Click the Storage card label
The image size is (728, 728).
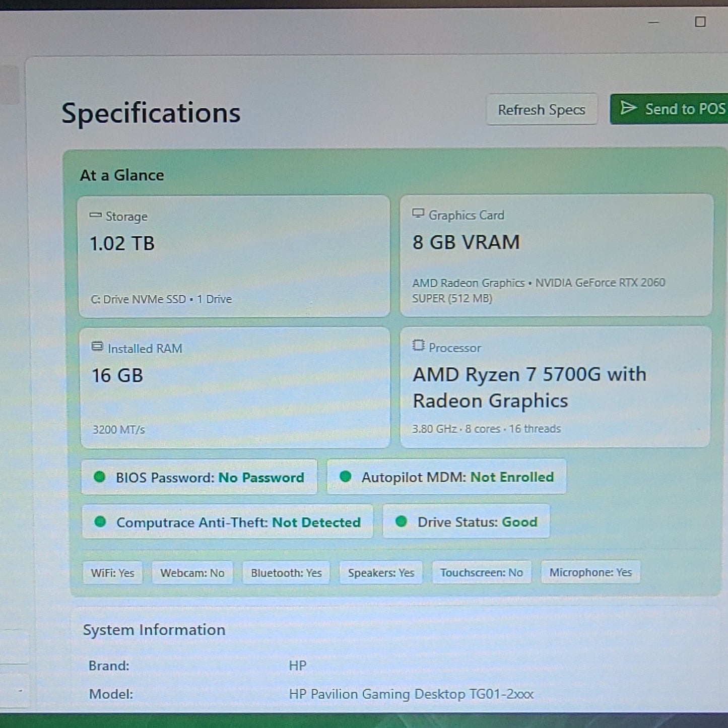[x=126, y=217]
